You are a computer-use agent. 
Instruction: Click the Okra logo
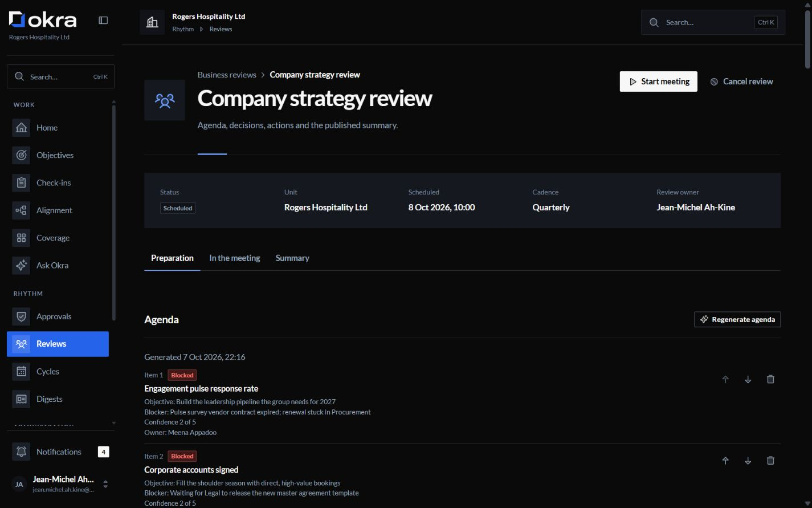point(43,21)
